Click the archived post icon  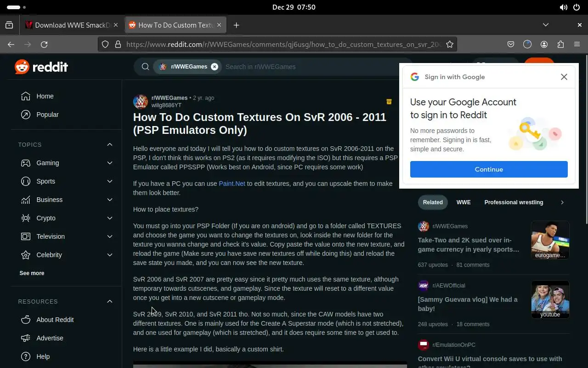pos(389,102)
